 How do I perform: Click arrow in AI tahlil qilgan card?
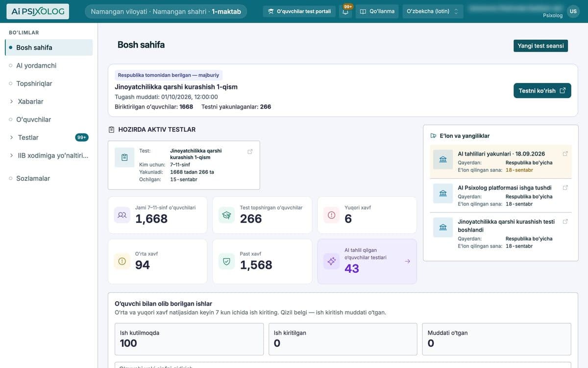click(x=407, y=261)
